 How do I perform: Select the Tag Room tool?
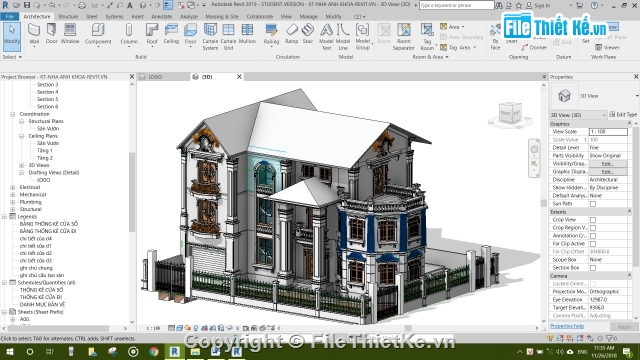(x=427, y=37)
